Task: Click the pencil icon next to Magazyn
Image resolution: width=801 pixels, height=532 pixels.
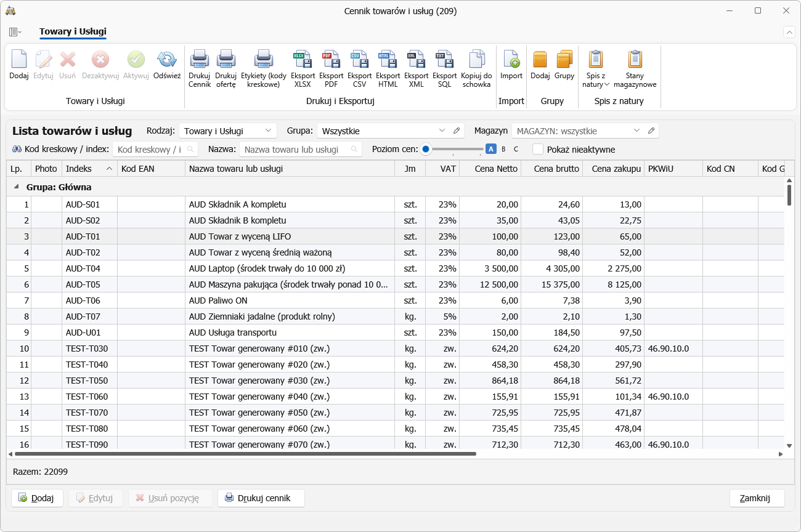Action: tap(651, 131)
